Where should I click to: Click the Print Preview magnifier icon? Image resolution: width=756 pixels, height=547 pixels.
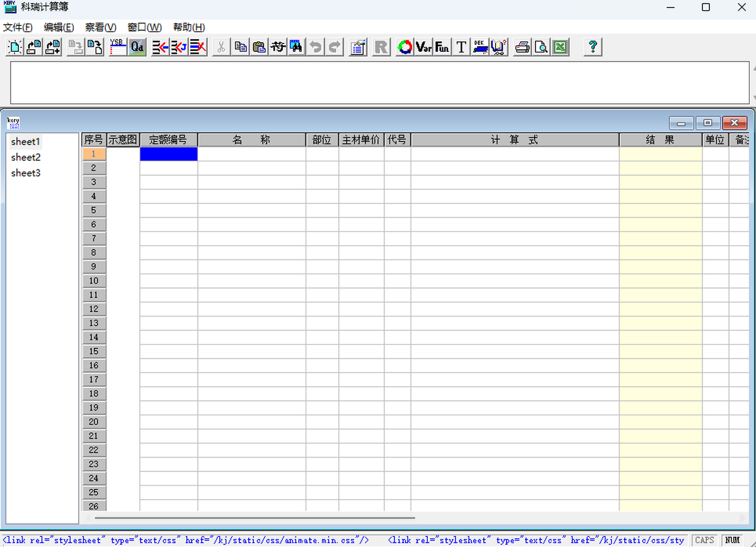point(541,47)
